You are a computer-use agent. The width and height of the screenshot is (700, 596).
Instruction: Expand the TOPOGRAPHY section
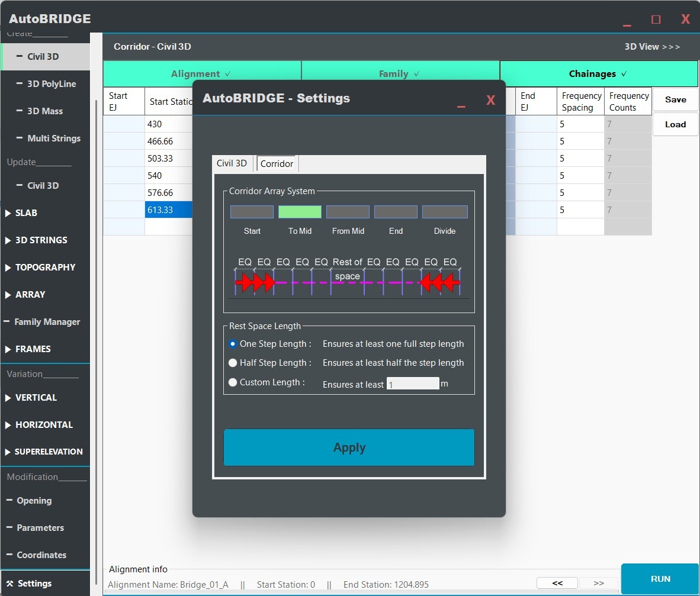[x=45, y=268]
